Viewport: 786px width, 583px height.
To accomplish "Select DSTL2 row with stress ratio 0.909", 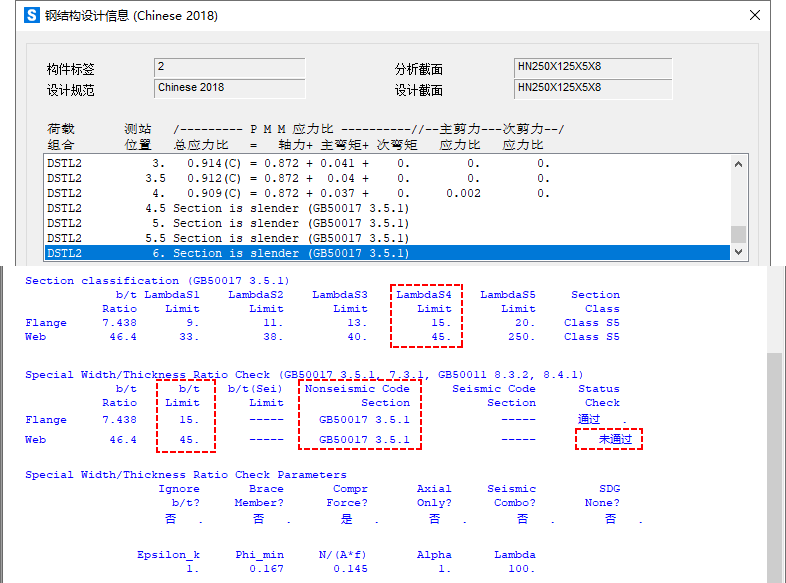I will 300,193.
